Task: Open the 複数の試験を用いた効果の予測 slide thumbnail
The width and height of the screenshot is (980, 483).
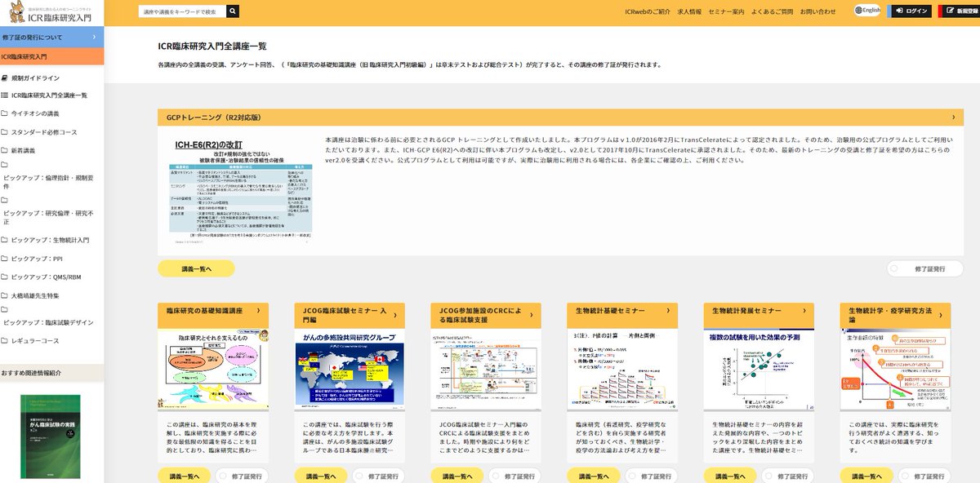Action: [x=758, y=370]
